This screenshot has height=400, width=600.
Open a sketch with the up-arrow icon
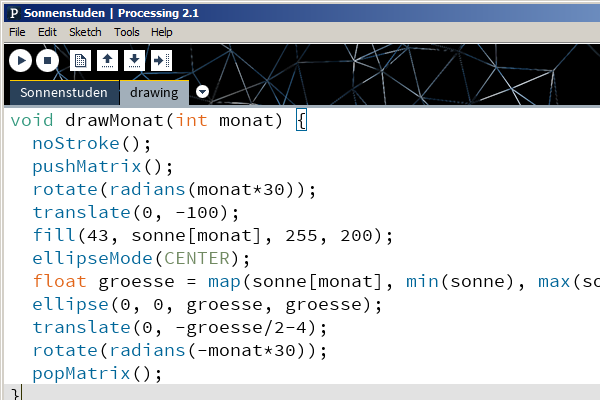click(108, 60)
